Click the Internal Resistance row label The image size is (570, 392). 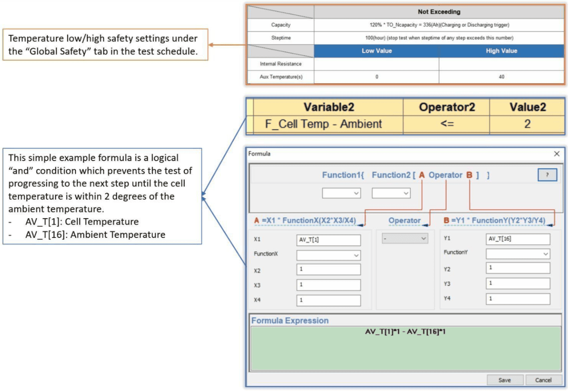coord(281,64)
